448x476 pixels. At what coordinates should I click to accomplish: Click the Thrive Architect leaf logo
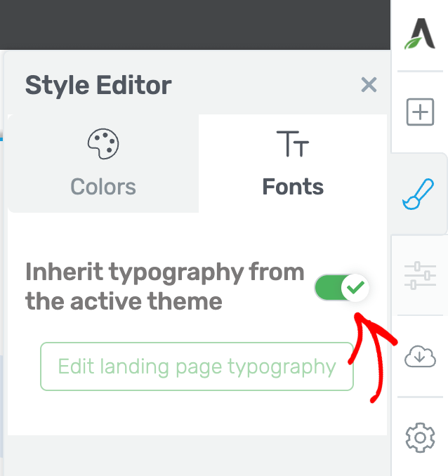(420, 34)
